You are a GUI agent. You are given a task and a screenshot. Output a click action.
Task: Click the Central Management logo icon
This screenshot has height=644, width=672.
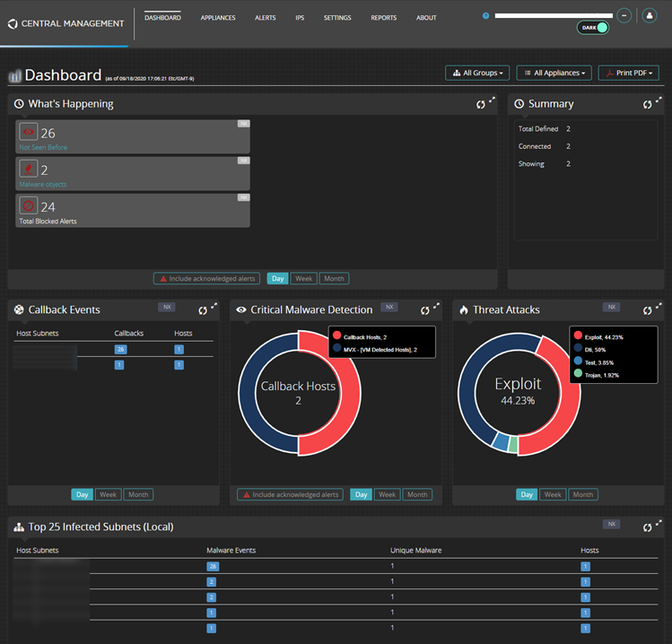click(x=13, y=23)
